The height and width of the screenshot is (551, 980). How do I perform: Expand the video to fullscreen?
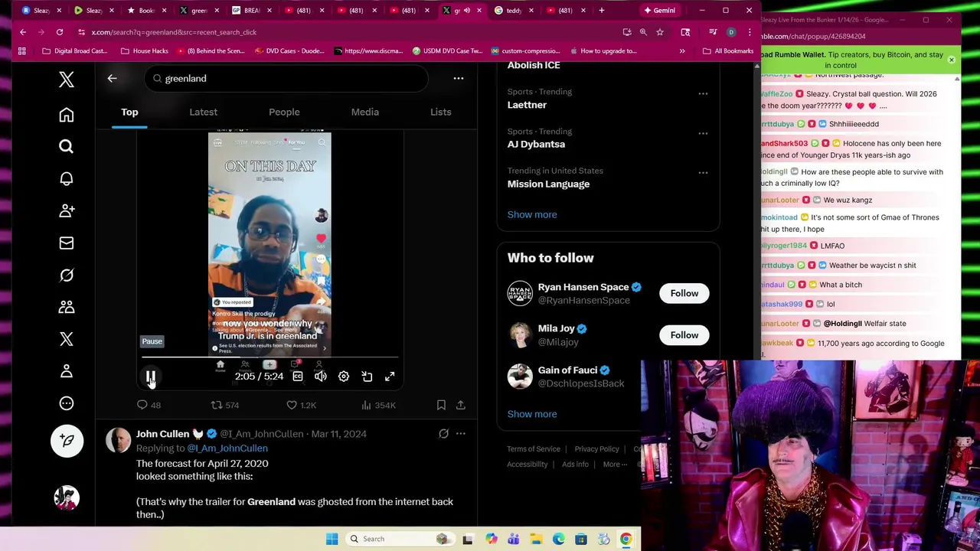(x=390, y=376)
